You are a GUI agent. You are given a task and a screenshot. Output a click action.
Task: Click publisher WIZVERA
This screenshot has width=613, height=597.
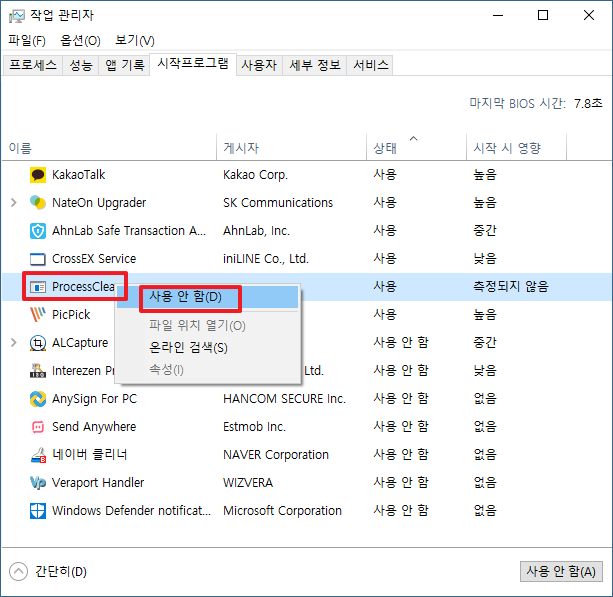click(248, 483)
